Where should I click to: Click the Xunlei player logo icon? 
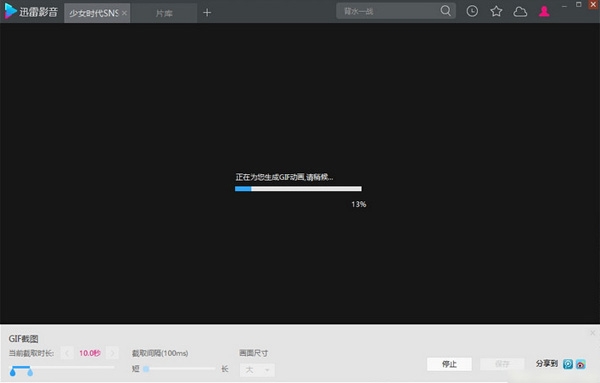coord(10,11)
